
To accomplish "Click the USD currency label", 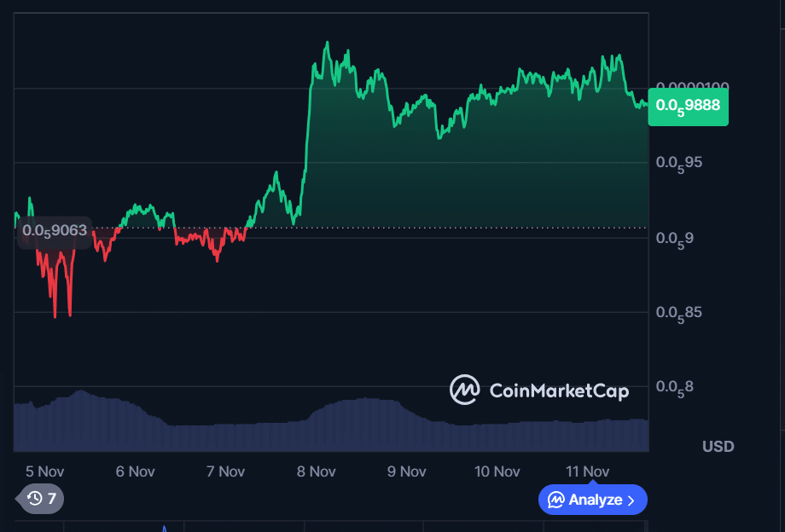I will (x=718, y=446).
